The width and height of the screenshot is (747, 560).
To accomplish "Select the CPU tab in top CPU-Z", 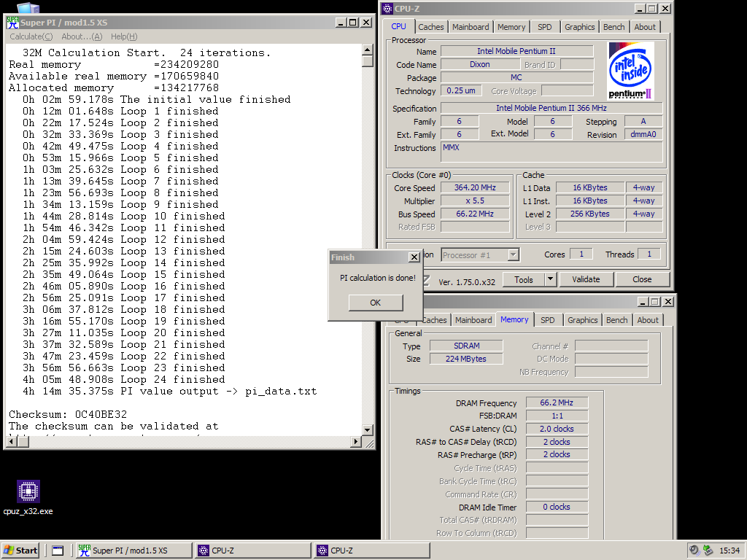I will tap(398, 26).
